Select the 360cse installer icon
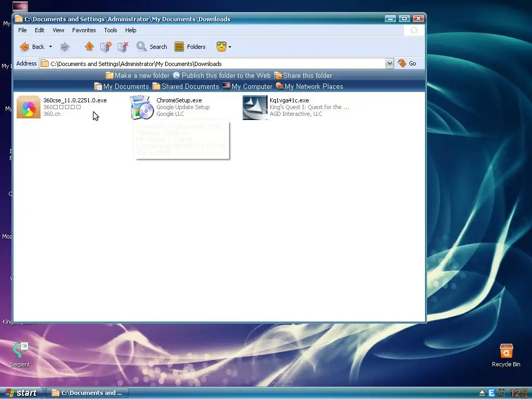This screenshot has height=399, width=532. tap(29, 107)
